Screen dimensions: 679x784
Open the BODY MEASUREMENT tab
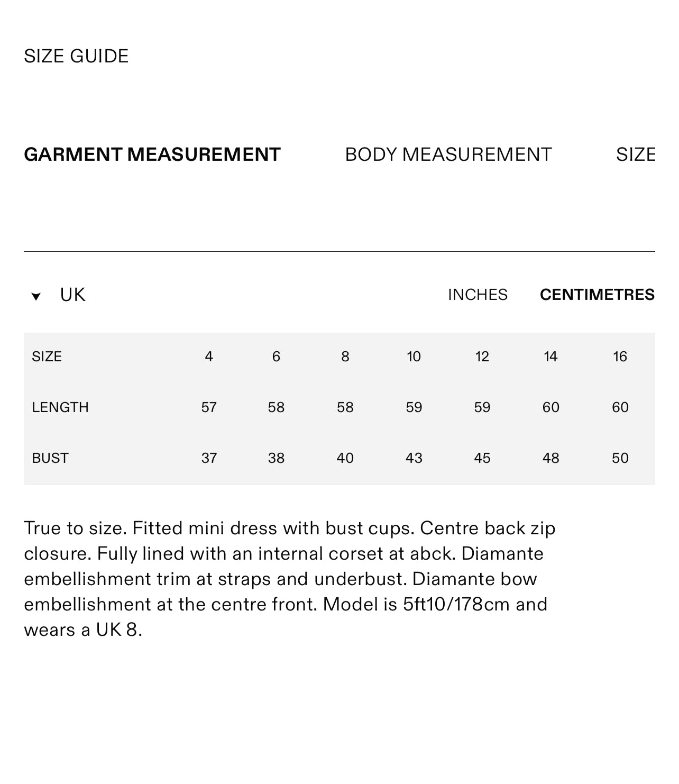[x=448, y=154]
